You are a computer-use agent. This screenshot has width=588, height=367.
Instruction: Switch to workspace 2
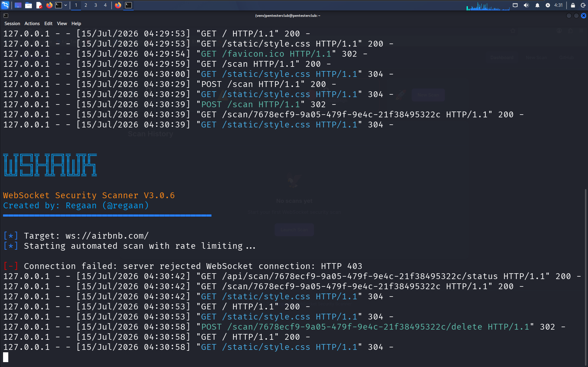pos(86,5)
